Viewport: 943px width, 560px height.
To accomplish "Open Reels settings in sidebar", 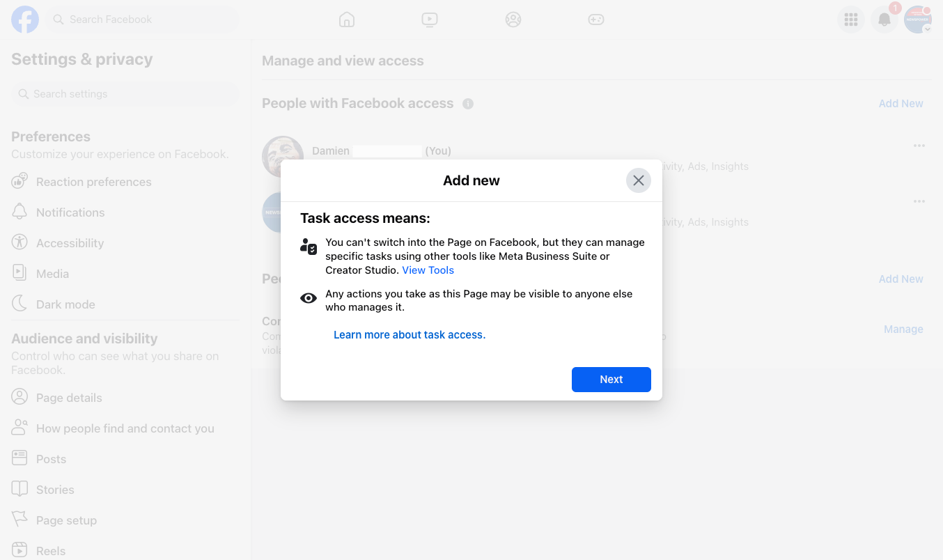I will tap(125, 551).
